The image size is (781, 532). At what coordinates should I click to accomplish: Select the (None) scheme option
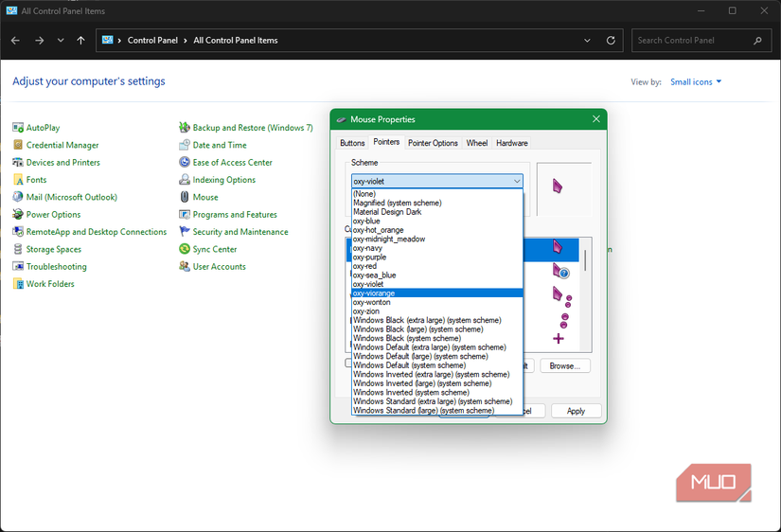(x=436, y=194)
